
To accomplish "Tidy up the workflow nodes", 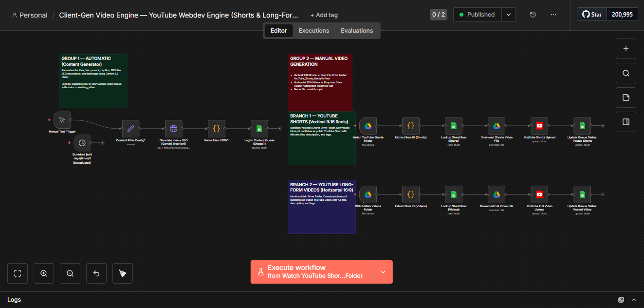I will point(123,273).
